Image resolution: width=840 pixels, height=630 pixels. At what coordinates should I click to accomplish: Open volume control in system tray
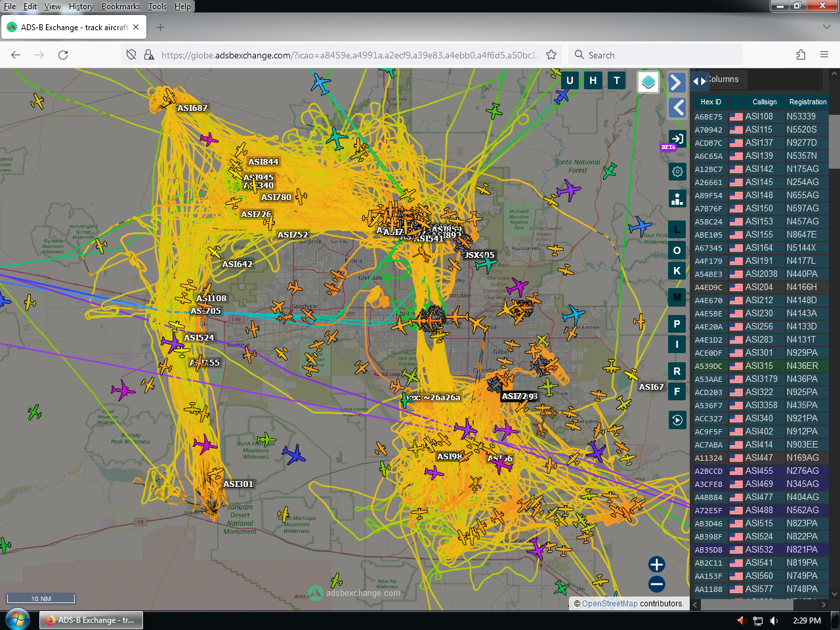(774, 621)
